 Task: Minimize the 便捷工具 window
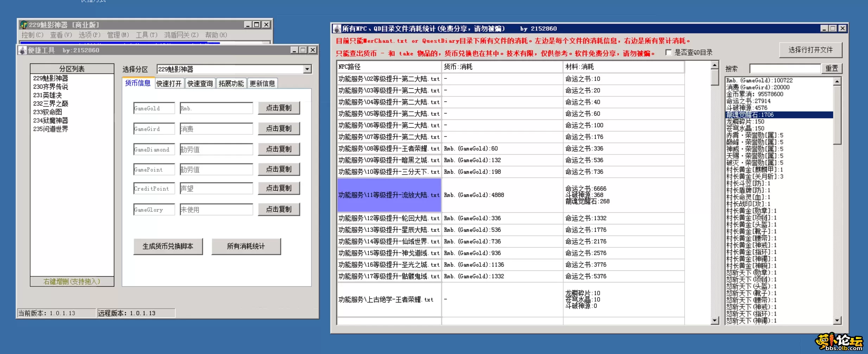pos(294,50)
